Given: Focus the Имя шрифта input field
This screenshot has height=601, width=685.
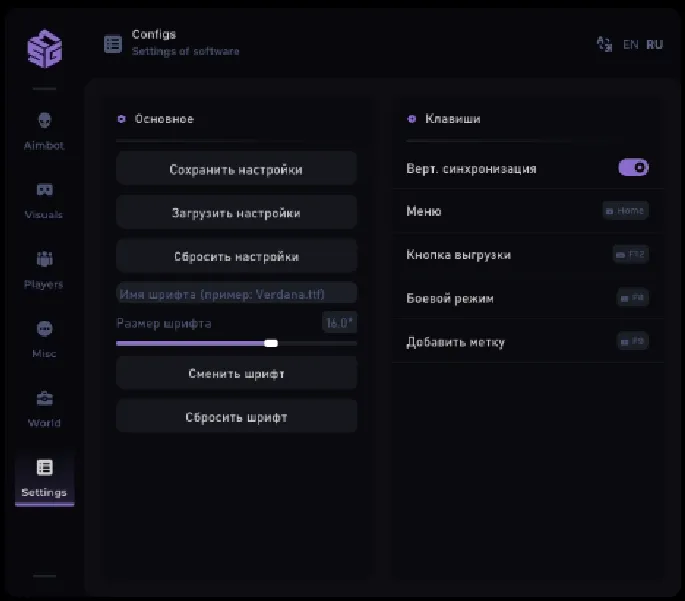Looking at the screenshot, I should 236,293.
